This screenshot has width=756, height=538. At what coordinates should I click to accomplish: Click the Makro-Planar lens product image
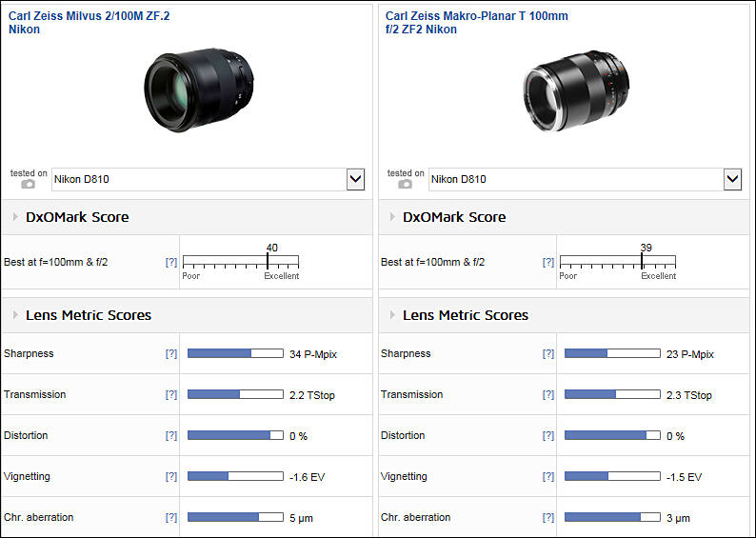576,90
